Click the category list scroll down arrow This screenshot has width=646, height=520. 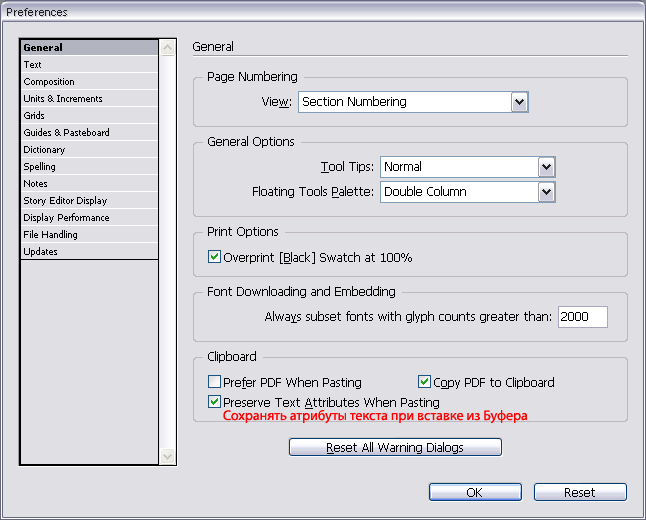point(167,456)
